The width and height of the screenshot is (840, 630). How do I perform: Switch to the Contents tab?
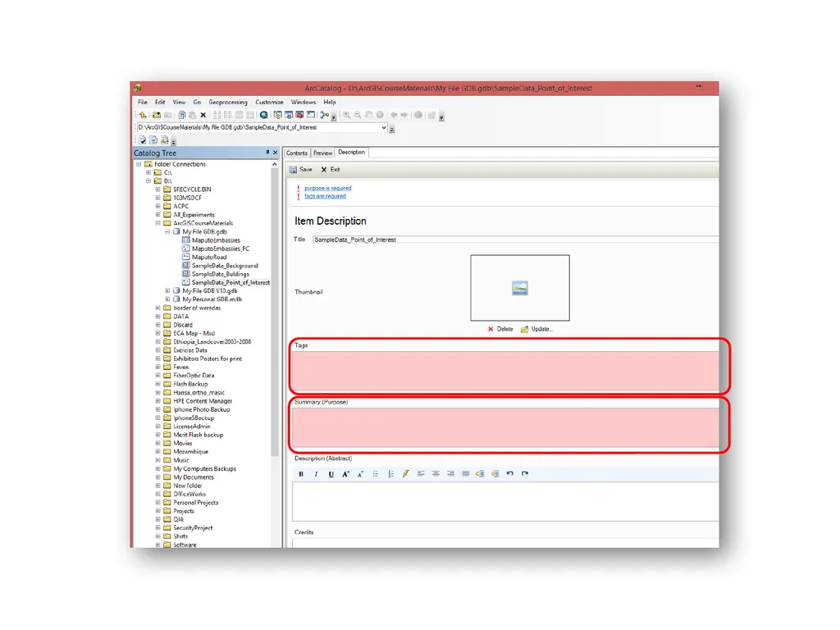click(297, 153)
